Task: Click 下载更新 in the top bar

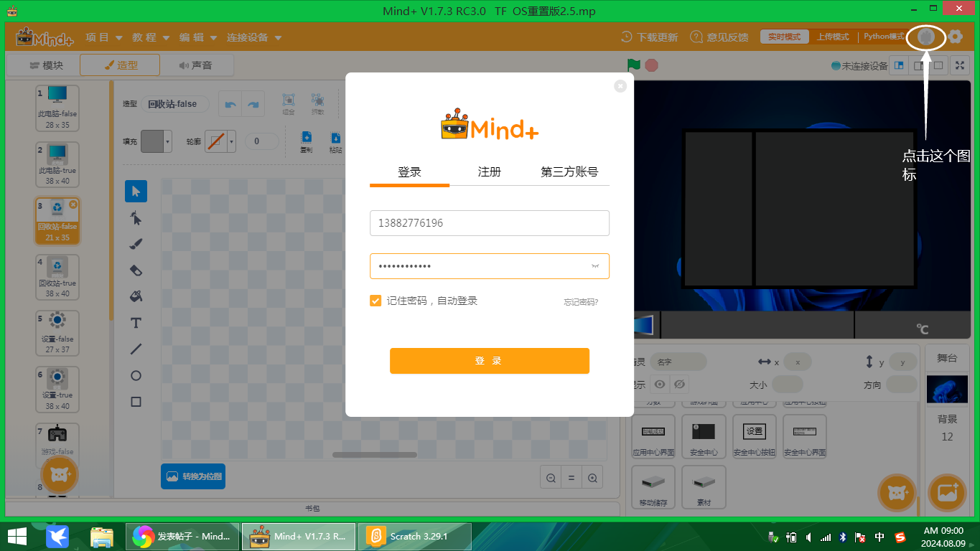Action: coord(649,37)
